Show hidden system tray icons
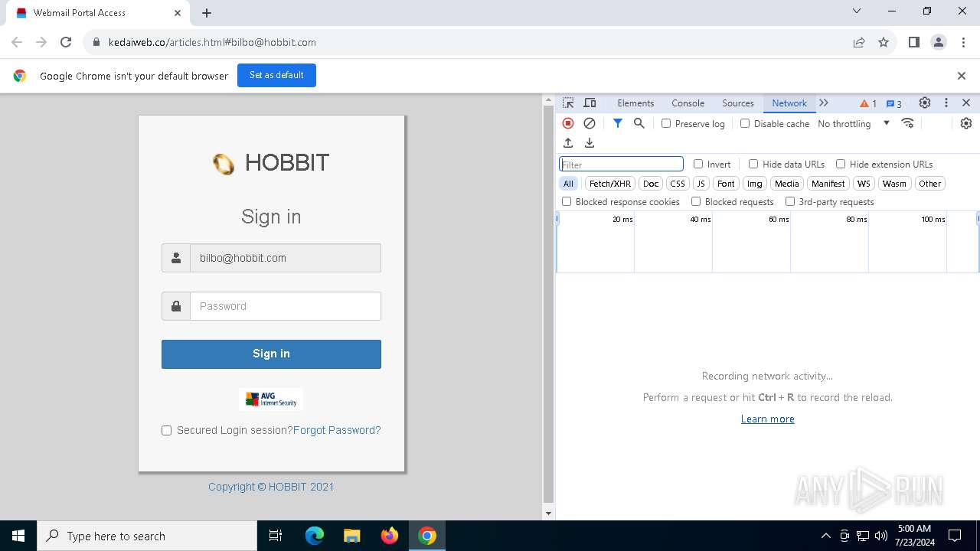 click(825, 536)
